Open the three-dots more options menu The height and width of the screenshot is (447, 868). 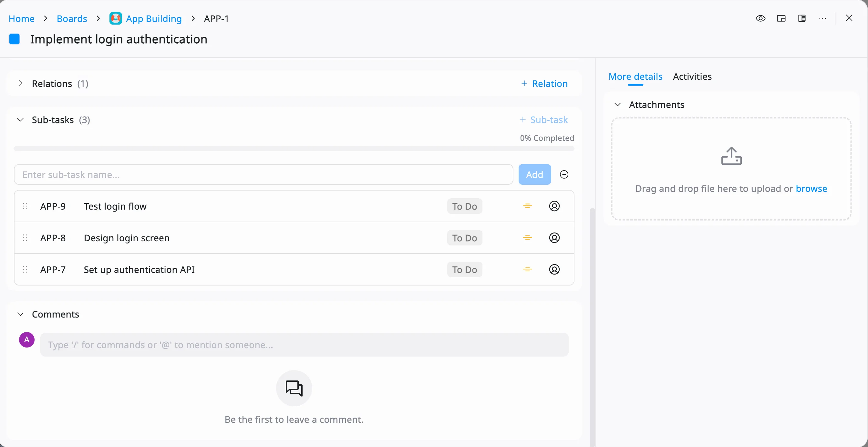pyautogui.click(x=822, y=18)
